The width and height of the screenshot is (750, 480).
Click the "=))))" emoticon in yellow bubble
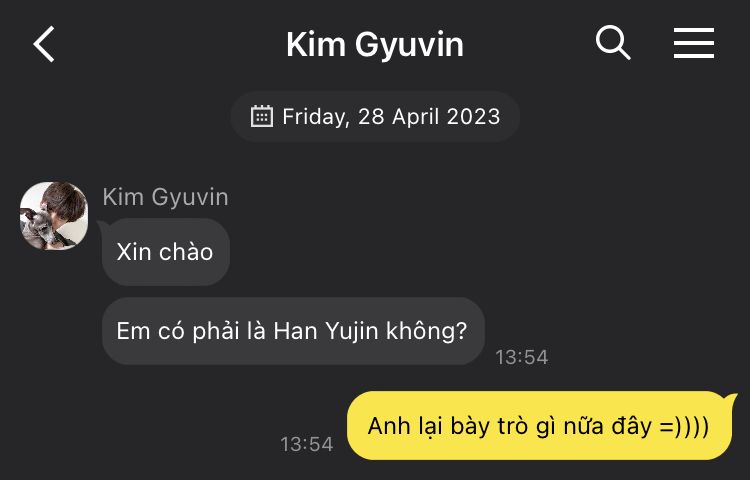(684, 426)
